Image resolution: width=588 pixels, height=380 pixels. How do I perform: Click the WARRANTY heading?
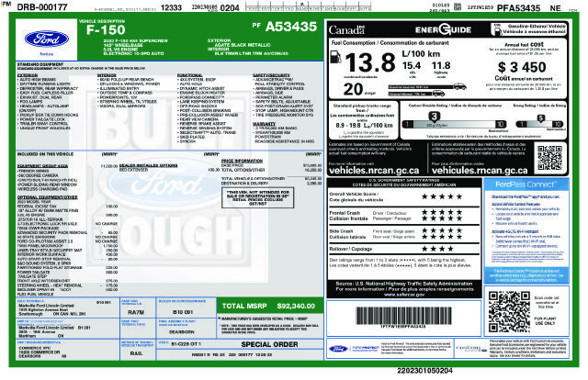[x=264, y=124]
